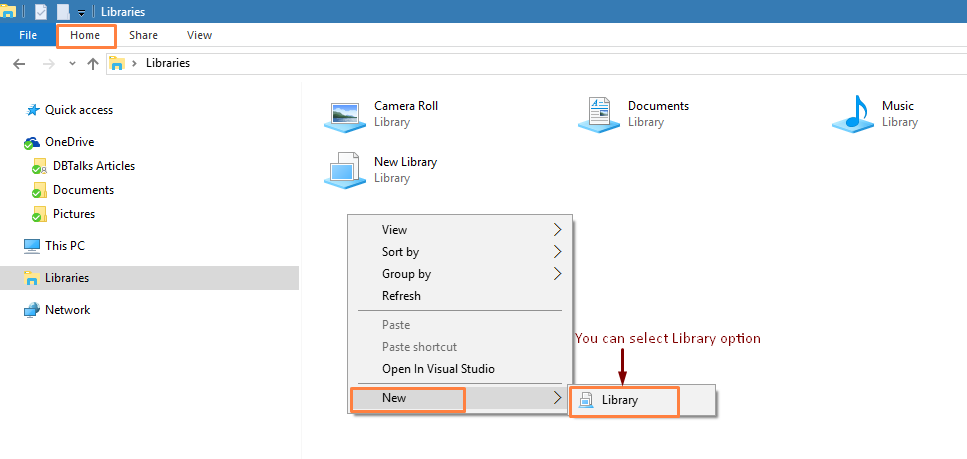Choose Refresh from the context menu
This screenshot has height=459, width=967.
click(401, 296)
